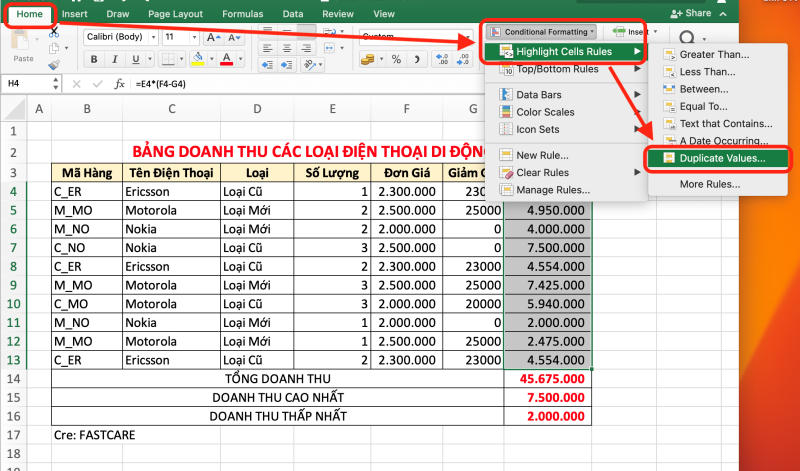Open Top/Bottom Rules submenu
800x471 pixels.
coord(564,69)
